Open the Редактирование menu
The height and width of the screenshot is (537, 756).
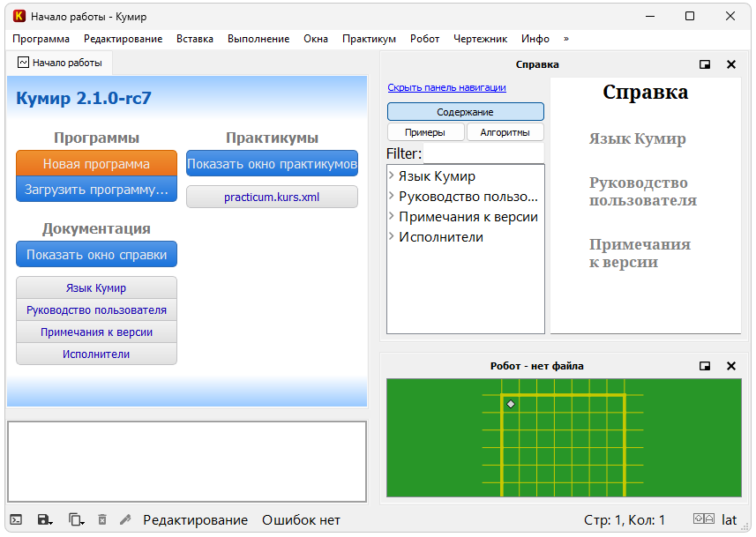pos(123,39)
